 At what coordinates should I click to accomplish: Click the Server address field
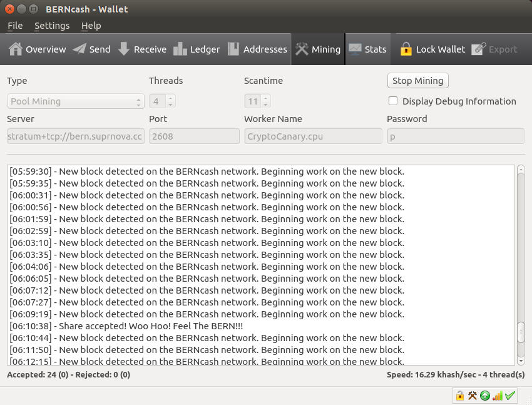[76, 136]
